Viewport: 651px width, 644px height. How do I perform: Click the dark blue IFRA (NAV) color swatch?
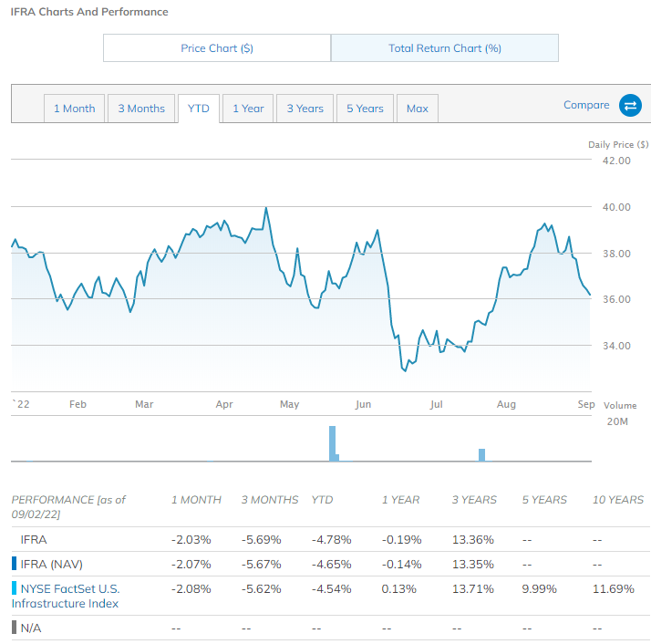(14, 564)
